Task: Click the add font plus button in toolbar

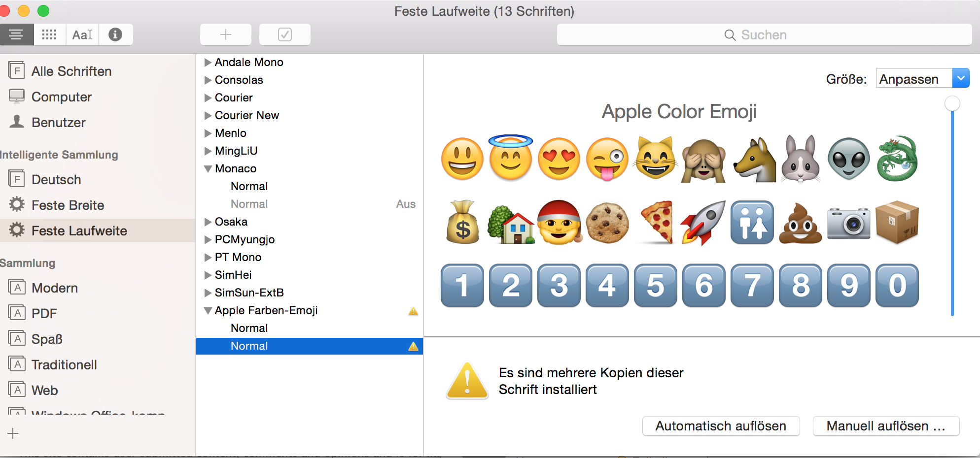Action: 226,34
